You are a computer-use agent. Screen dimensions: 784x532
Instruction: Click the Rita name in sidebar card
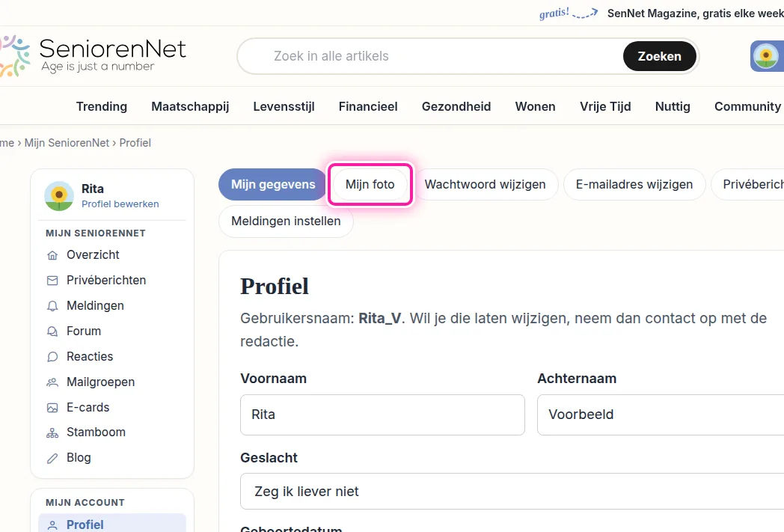(93, 189)
